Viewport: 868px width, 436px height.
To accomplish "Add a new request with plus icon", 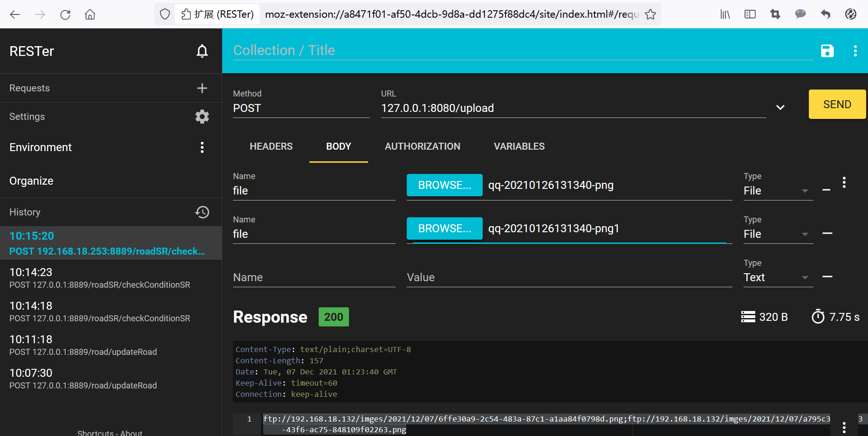I will pos(202,88).
